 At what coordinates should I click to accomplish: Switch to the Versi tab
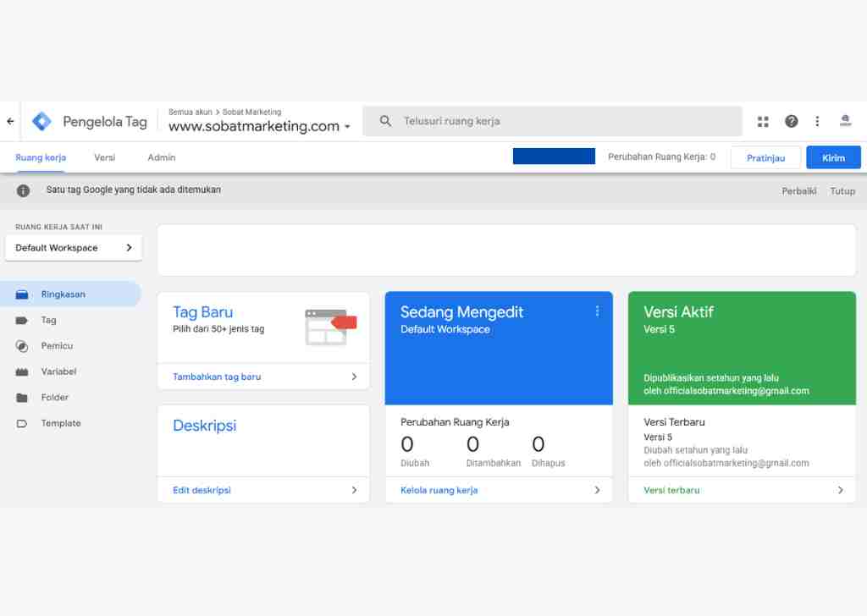[104, 157]
